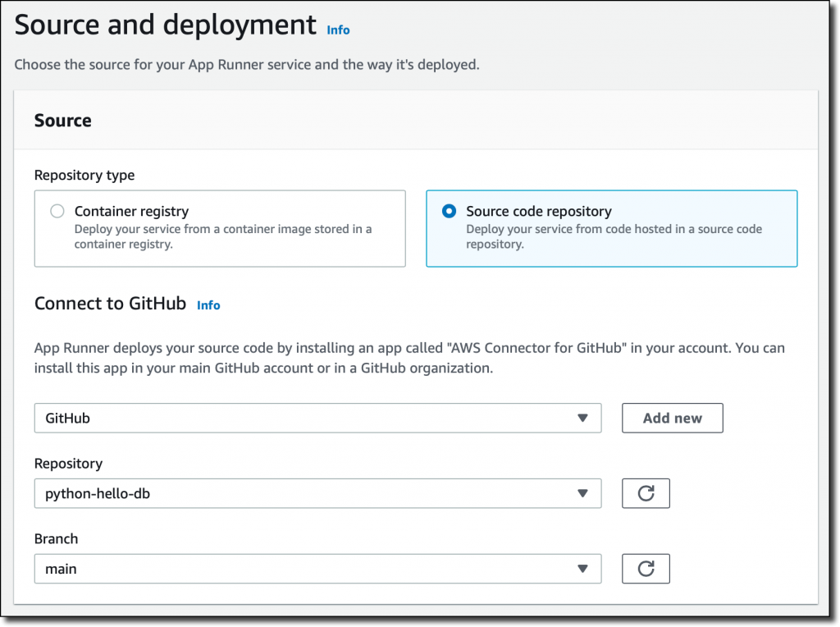Click the main branch dropdown arrow icon
Image resolution: width=840 pixels, height=627 pixels.
pyautogui.click(x=583, y=569)
